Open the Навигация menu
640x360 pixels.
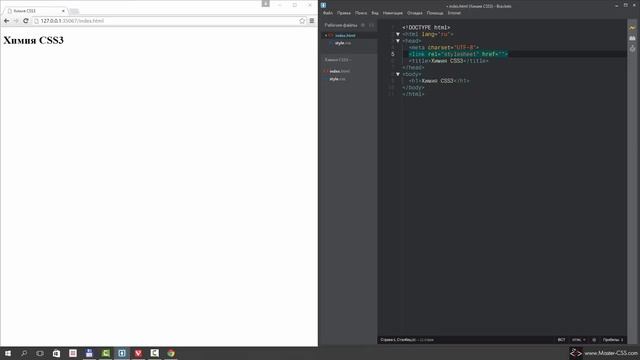[x=393, y=13]
